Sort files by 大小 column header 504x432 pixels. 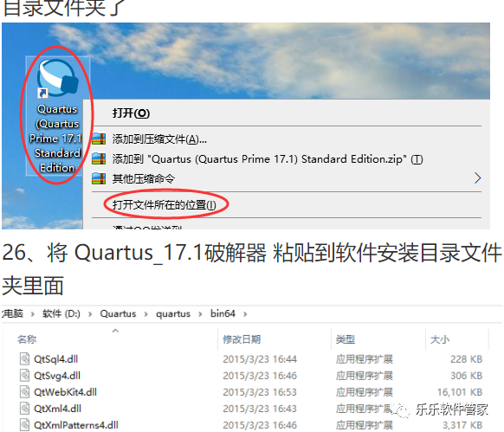pos(440,339)
